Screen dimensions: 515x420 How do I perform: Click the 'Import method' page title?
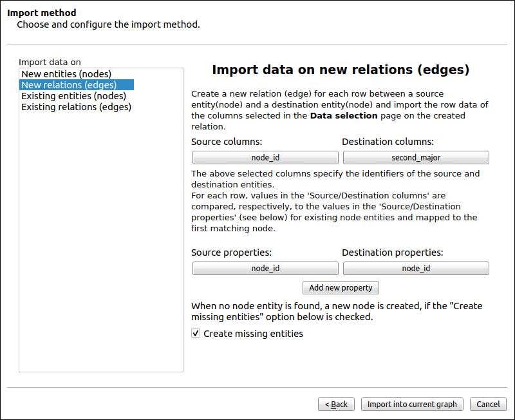point(41,13)
